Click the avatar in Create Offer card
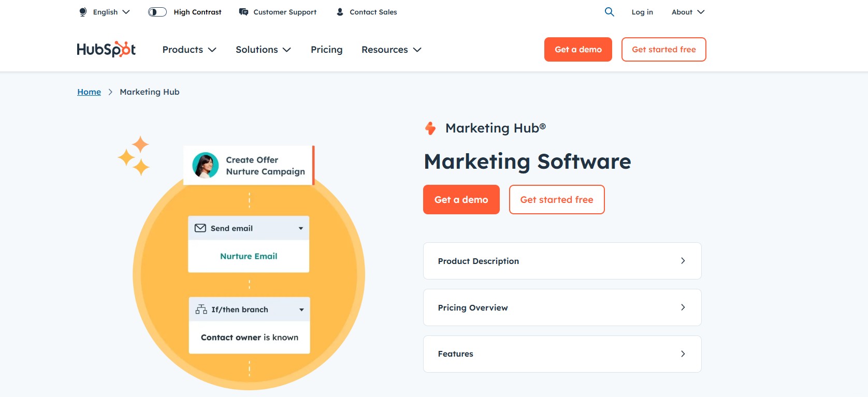This screenshot has height=397, width=868. (206, 165)
